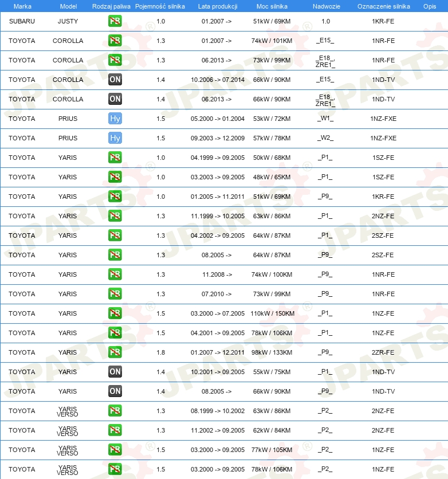Image resolution: width=448 pixels, height=479 pixels.
Task: Select the JUSTY model cell
Action: [x=68, y=21]
